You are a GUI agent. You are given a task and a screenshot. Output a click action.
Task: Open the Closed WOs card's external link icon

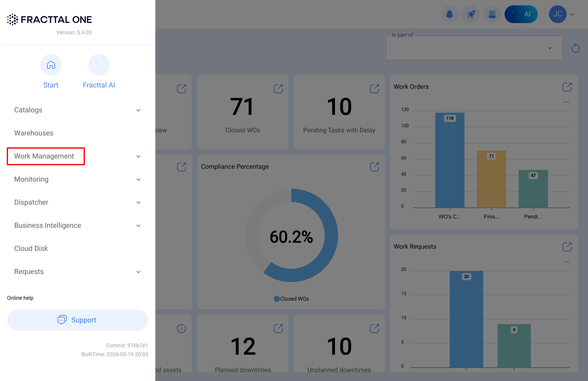[278, 89]
